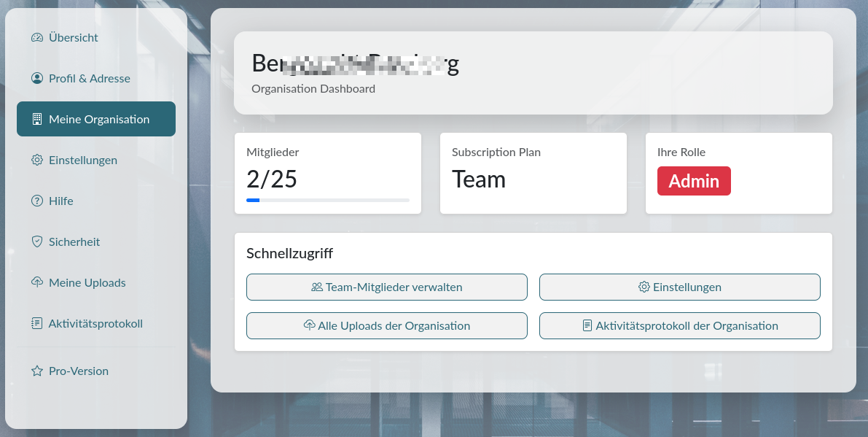The height and width of the screenshot is (437, 868).
Task: Click the red Admin role badge
Action: 694,181
